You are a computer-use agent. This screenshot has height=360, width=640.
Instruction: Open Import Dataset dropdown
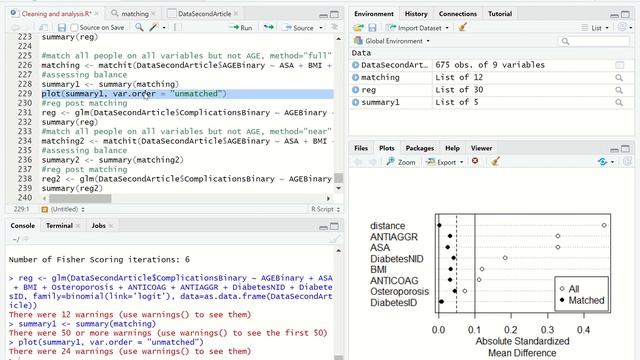coord(417,28)
